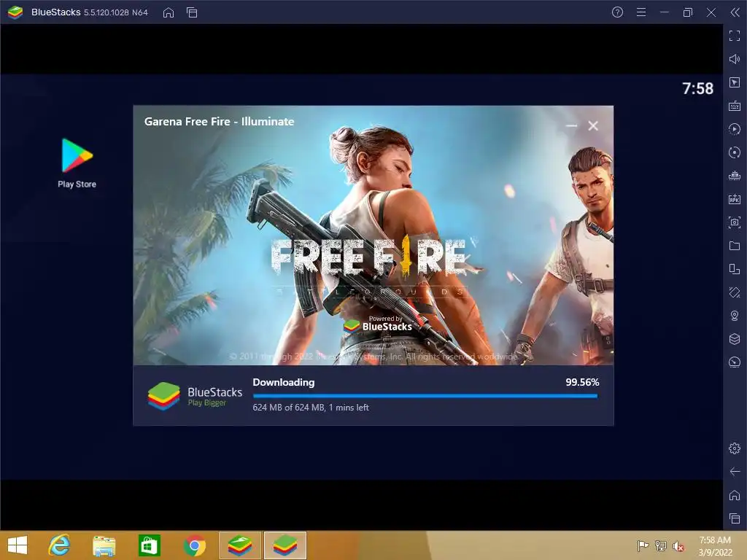747x560 pixels.
Task: Close the Garena Free Fire installer dialog
Action: click(593, 125)
